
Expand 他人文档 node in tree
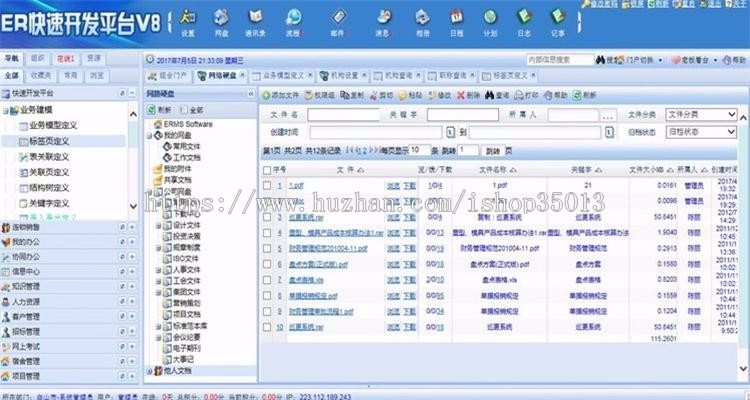149,371
